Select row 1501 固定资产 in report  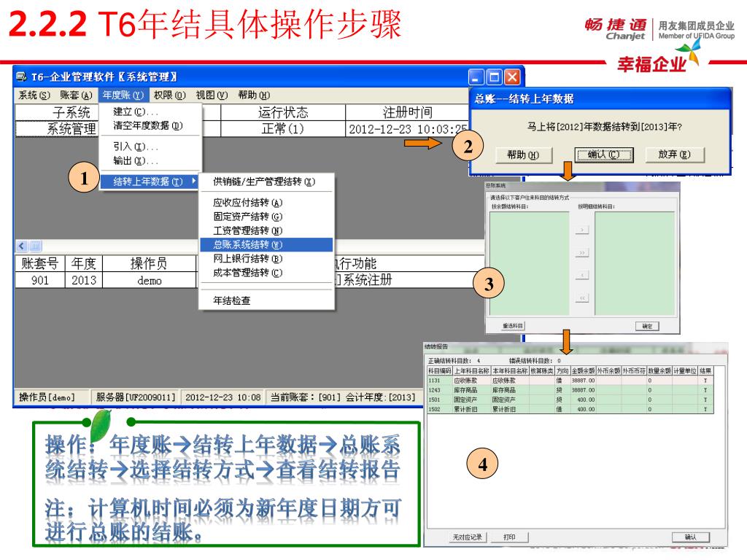tap(570, 400)
